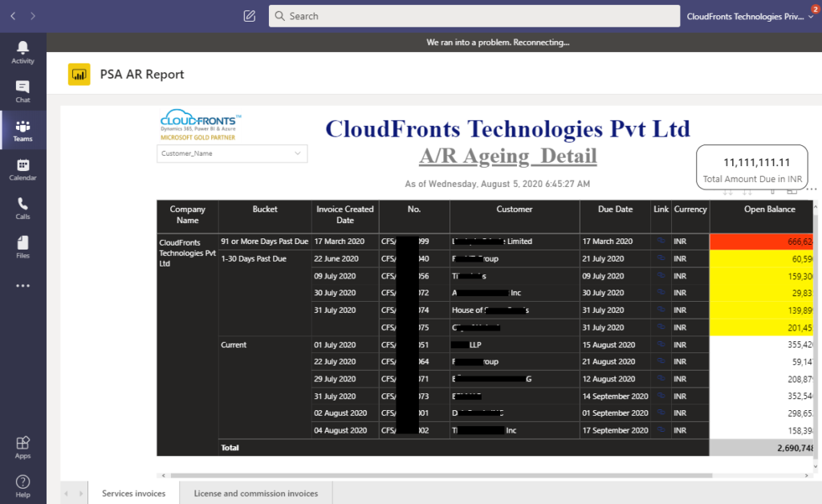Click the 'PSA AR Report' title
822x504 pixels.
point(142,75)
